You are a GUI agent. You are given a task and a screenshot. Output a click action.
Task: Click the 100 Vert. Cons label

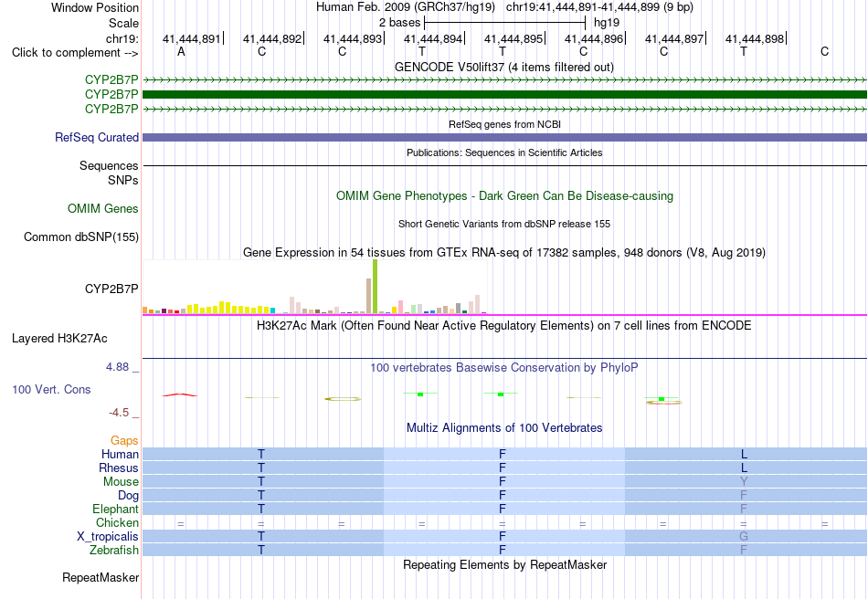[51, 389]
